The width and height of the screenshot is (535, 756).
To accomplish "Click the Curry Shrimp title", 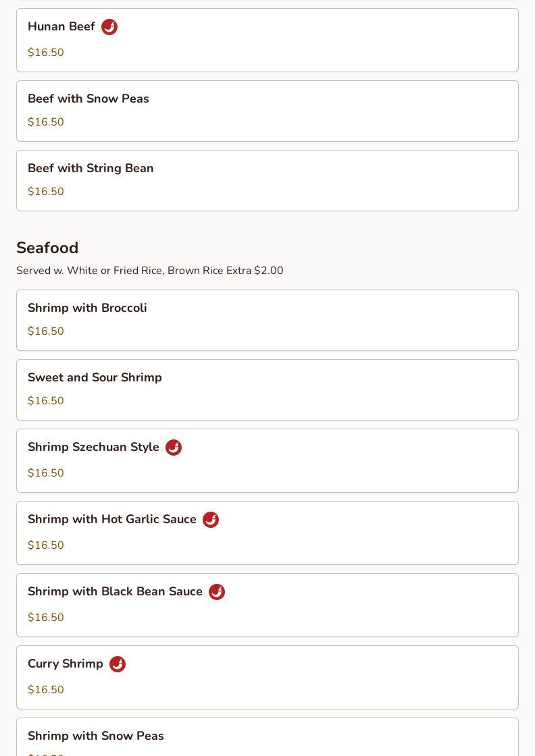I will [x=66, y=664].
